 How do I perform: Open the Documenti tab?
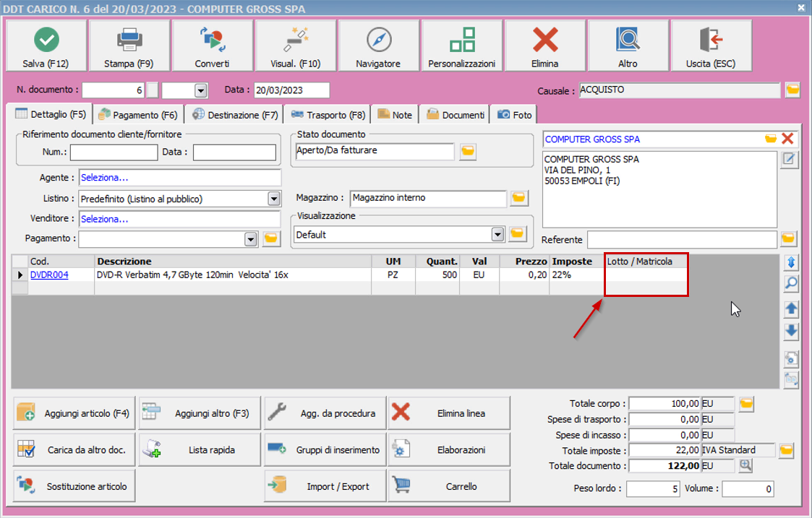pos(456,115)
